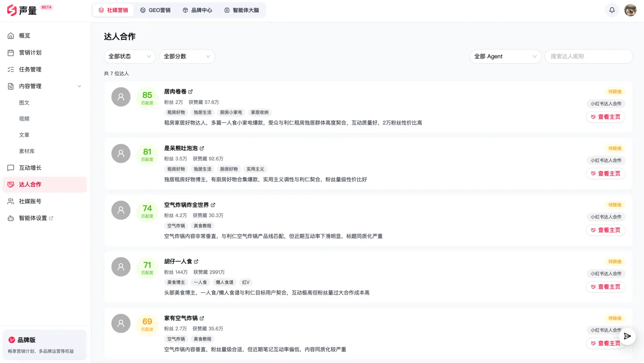Click 查看主页 for 是呆熊吐泡泡
The width and height of the screenshot is (644, 363).
pyautogui.click(x=605, y=173)
